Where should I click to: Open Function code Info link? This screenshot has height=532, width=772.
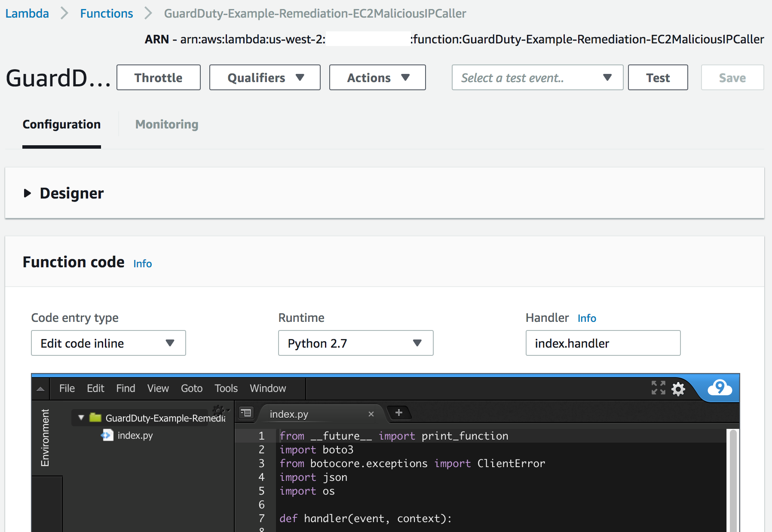(x=142, y=263)
